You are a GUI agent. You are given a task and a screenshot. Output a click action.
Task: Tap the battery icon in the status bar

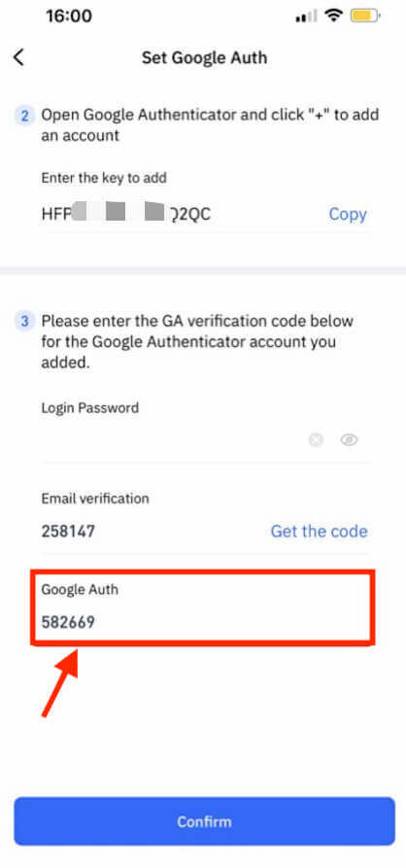[x=364, y=16]
